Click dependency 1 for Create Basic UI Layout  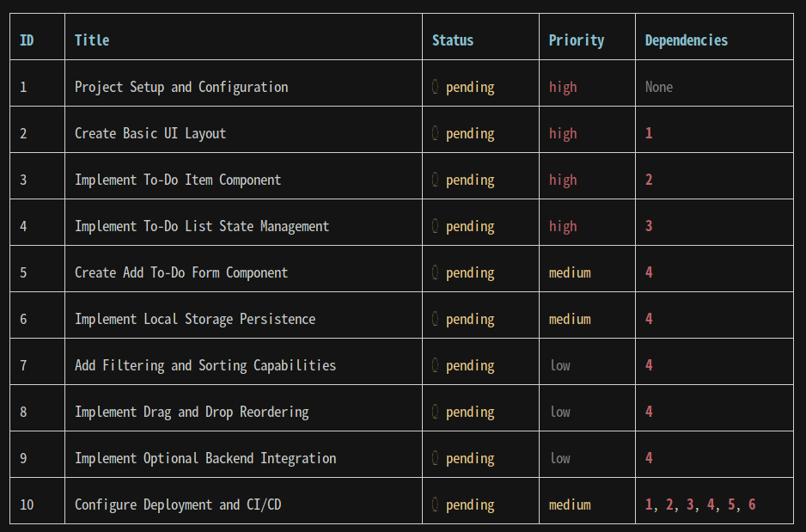(649, 133)
